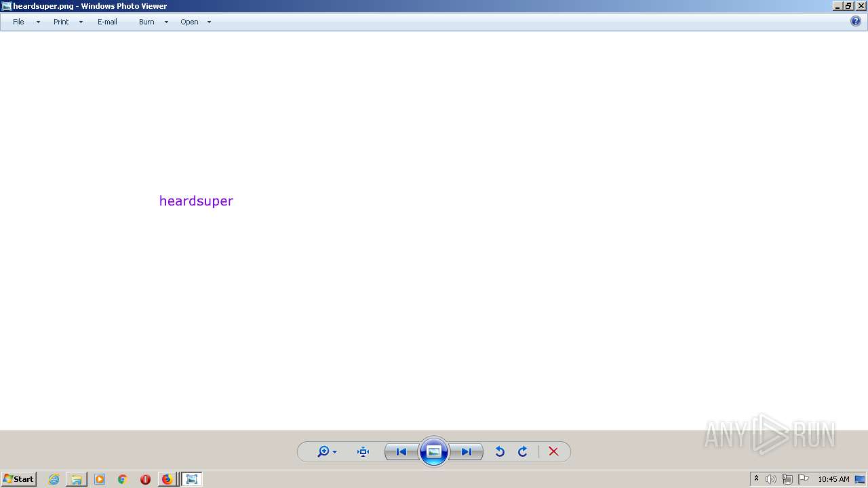This screenshot has height=488, width=868.
Task: Open the Print menu
Action: point(61,22)
